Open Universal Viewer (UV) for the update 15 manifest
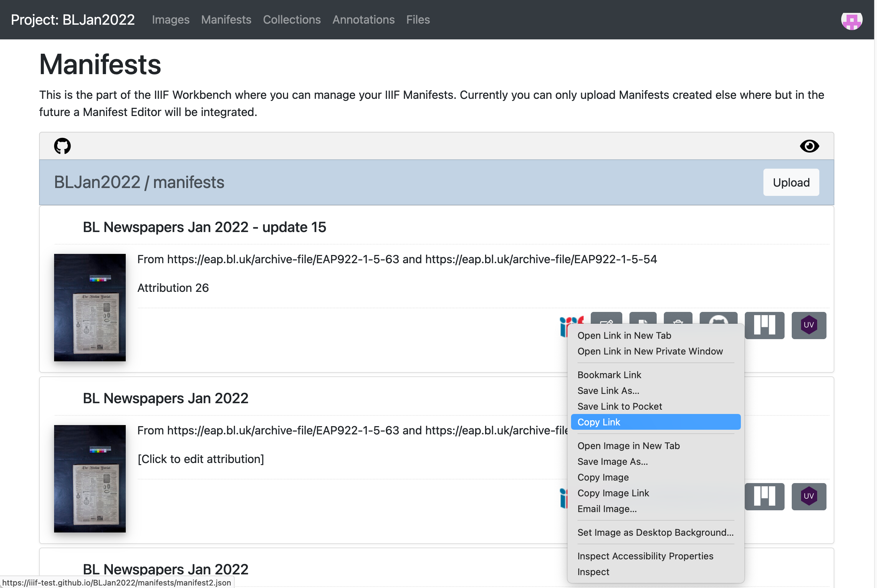The height and width of the screenshot is (588, 877). (809, 325)
